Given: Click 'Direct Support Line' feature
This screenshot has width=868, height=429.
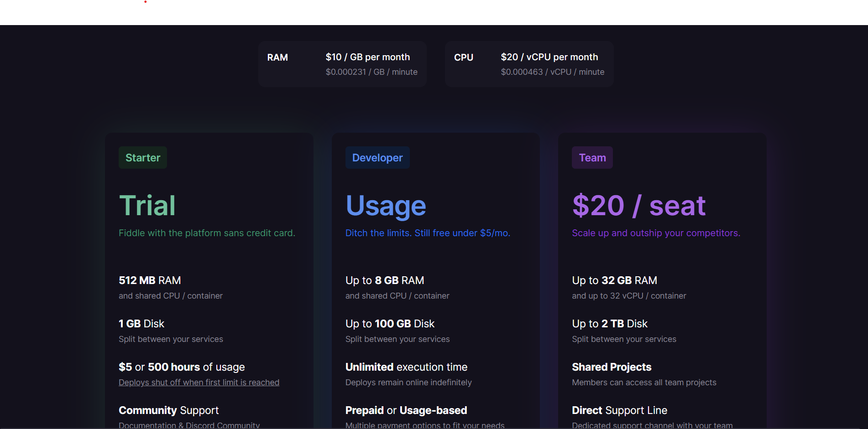Looking at the screenshot, I should (x=619, y=410).
